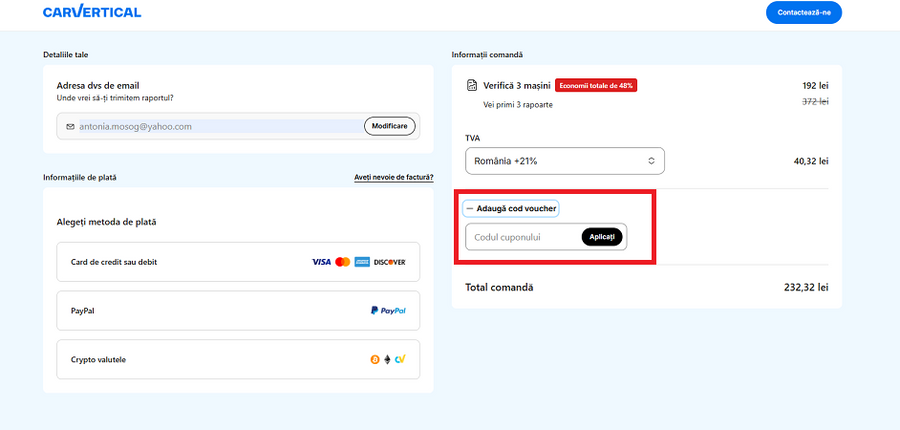Click the Modificare email button
Viewport: 900px width, 430px height.
pyautogui.click(x=389, y=126)
